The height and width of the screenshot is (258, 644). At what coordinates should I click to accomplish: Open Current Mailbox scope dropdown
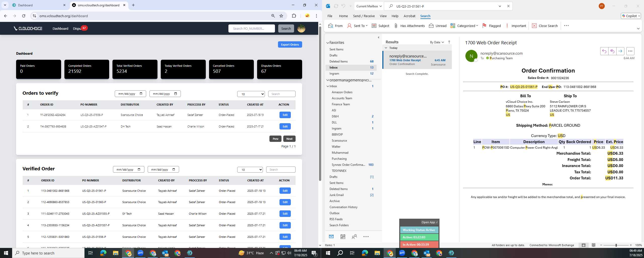pyautogui.click(x=369, y=6)
